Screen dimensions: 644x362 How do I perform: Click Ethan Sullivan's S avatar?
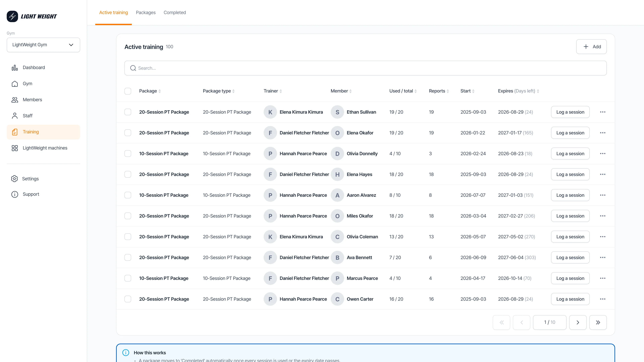(337, 112)
